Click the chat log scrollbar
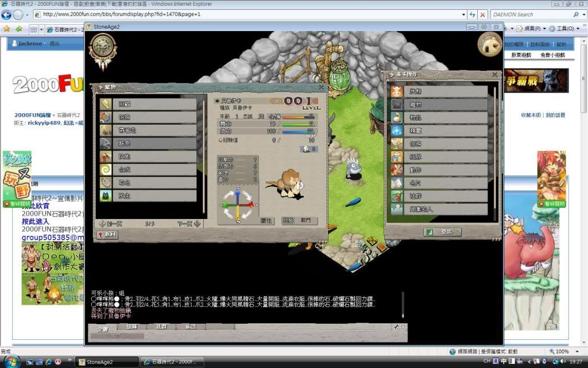 (x=403, y=304)
